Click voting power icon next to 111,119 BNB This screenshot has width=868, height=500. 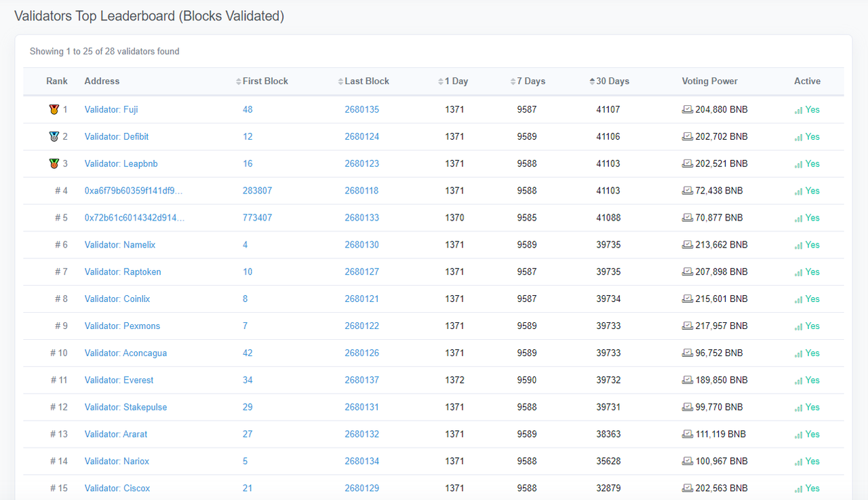(688, 434)
